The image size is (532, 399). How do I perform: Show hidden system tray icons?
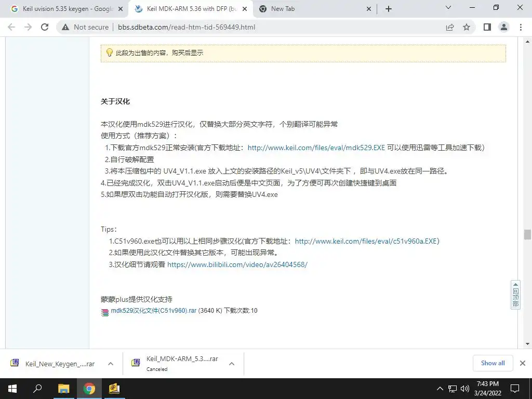click(x=440, y=389)
